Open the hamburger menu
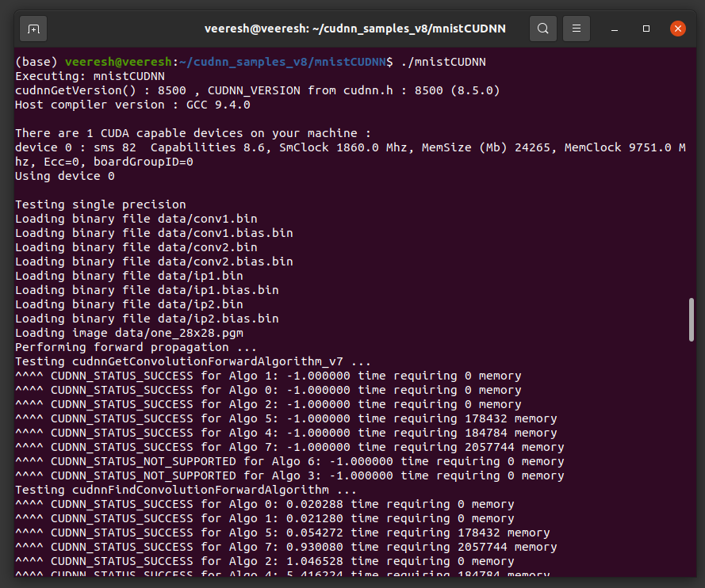This screenshot has width=705, height=588. pyautogui.click(x=576, y=29)
